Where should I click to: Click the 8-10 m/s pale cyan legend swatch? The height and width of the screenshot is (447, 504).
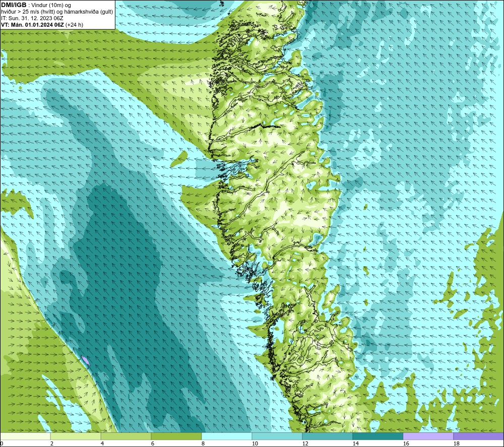tap(227, 436)
